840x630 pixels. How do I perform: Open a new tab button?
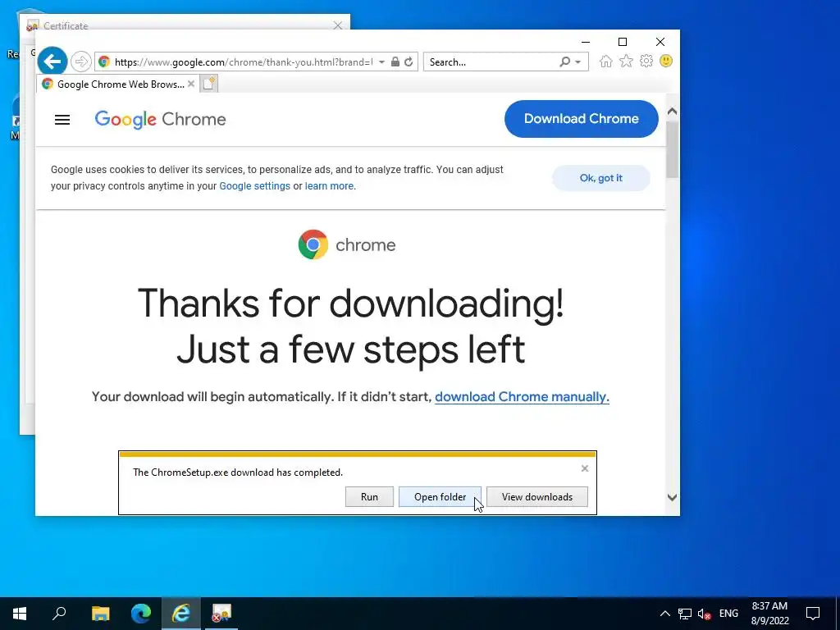tap(209, 84)
